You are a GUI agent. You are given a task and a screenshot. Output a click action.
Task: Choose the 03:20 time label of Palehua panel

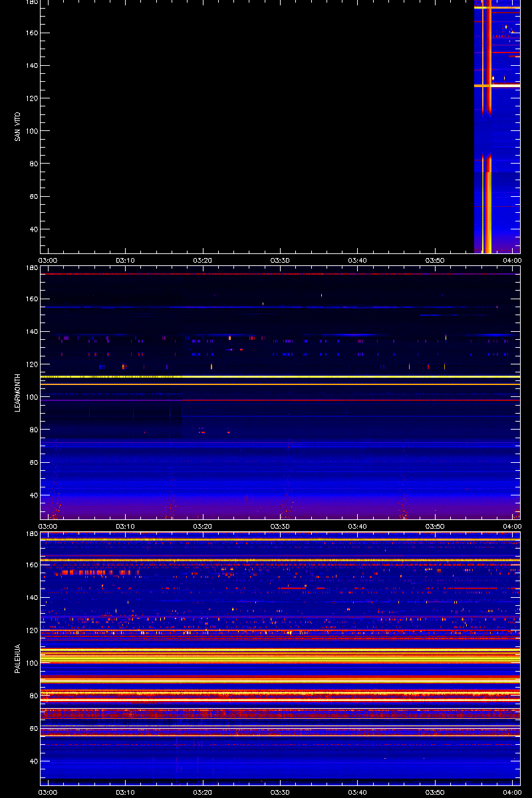[x=203, y=793]
